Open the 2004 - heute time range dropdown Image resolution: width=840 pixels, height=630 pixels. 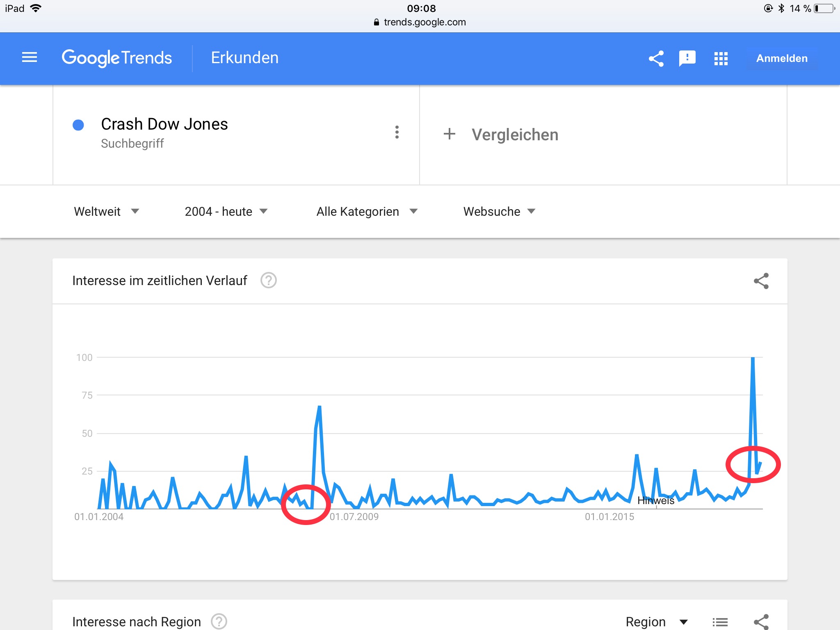(x=226, y=212)
